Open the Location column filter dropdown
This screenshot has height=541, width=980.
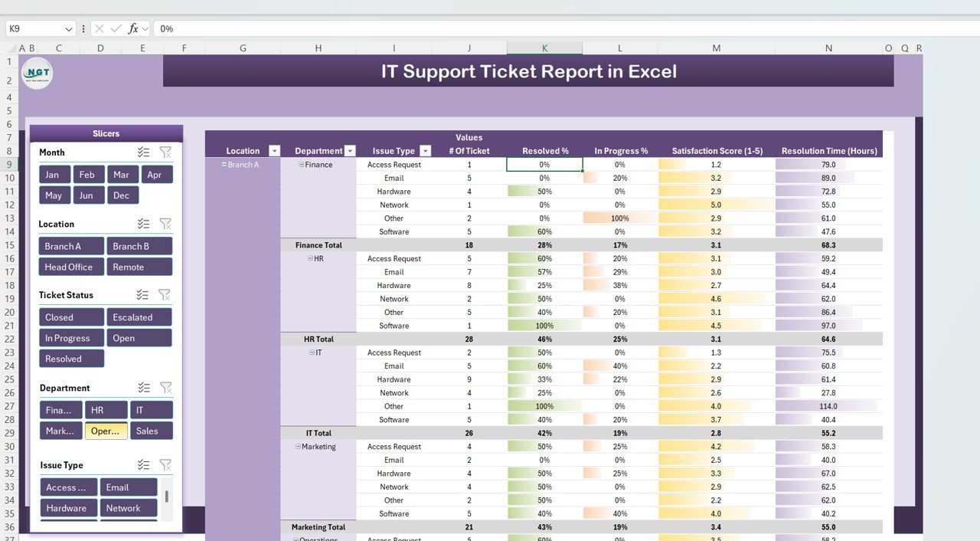(274, 151)
